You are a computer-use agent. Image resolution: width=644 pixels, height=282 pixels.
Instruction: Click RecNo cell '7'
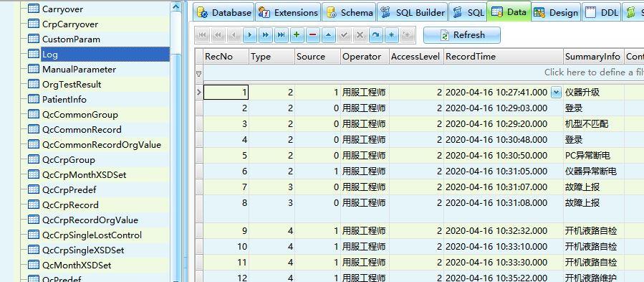coord(226,187)
